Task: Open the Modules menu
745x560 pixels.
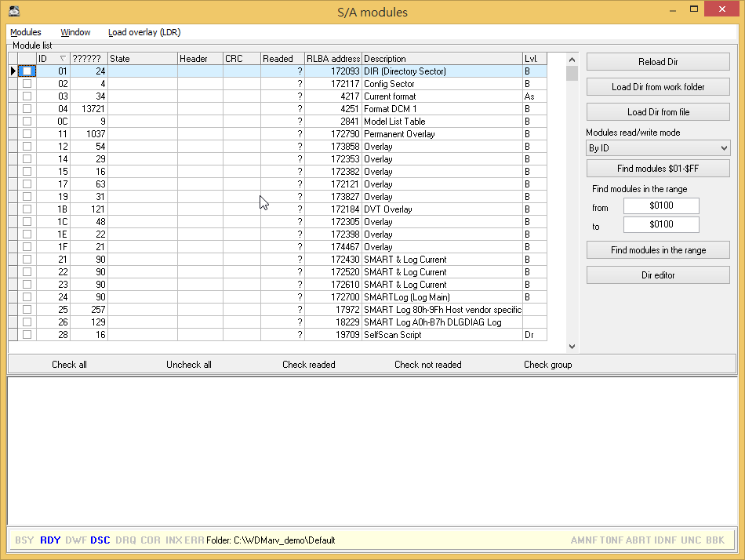Action: (x=26, y=32)
